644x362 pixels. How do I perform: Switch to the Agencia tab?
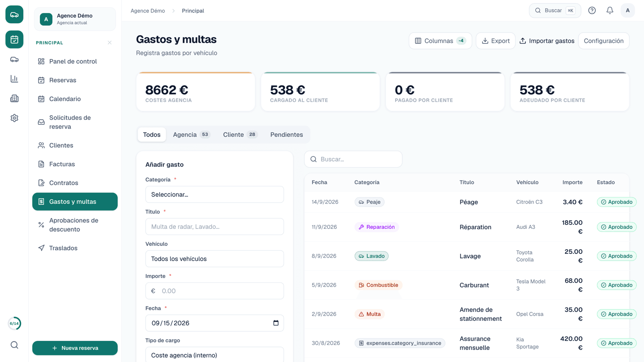191,135
